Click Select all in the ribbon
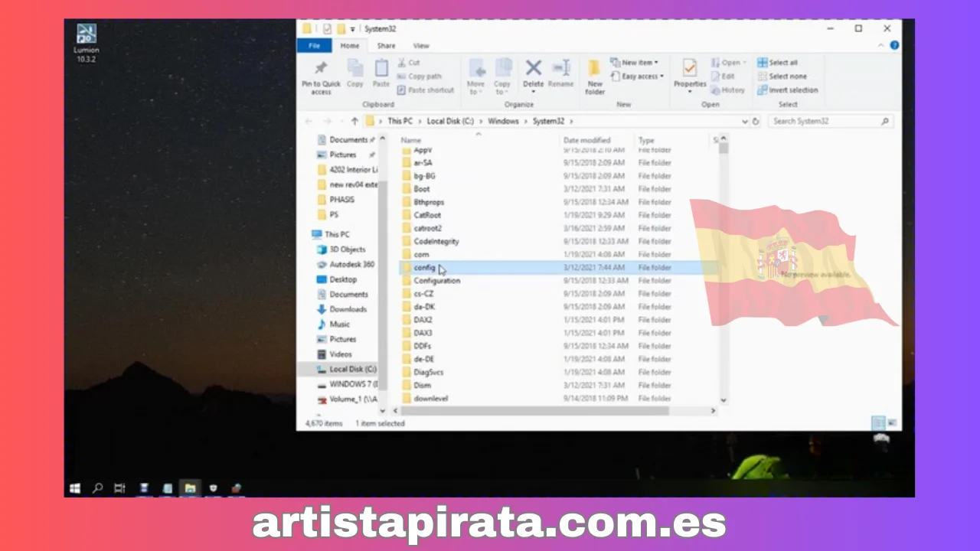980x551 pixels. click(x=778, y=63)
